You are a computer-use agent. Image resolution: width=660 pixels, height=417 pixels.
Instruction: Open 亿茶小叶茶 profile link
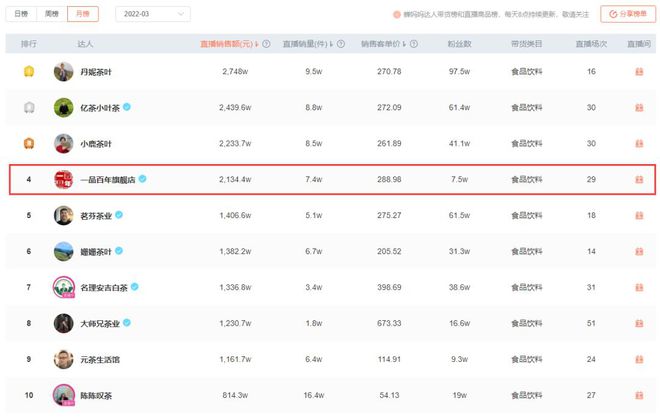(100, 108)
